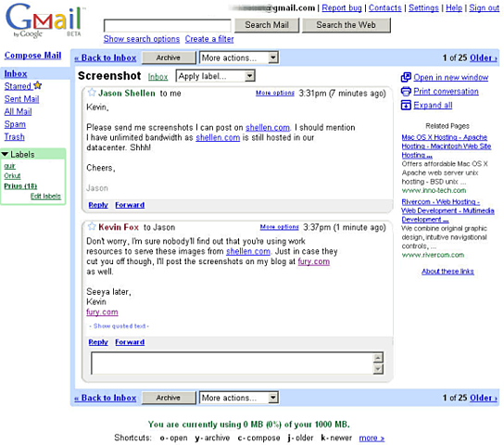The height and width of the screenshot is (445, 504).
Task: Open Spam folder
Action: click(15, 124)
